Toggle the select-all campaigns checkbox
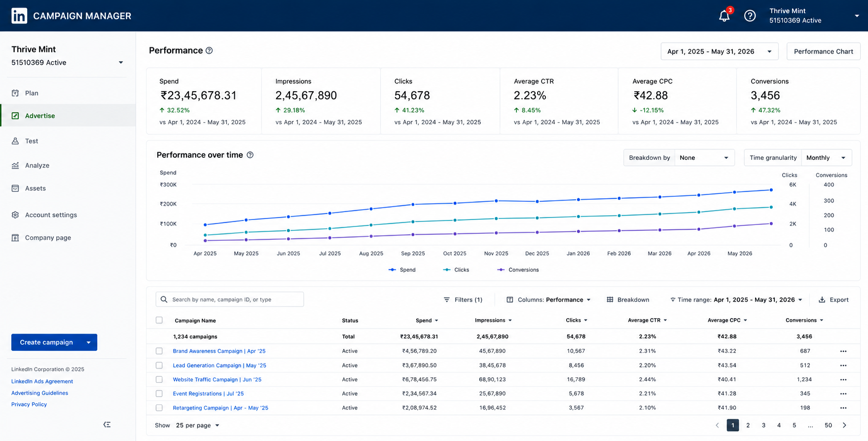This screenshot has height=441, width=868. tap(159, 320)
